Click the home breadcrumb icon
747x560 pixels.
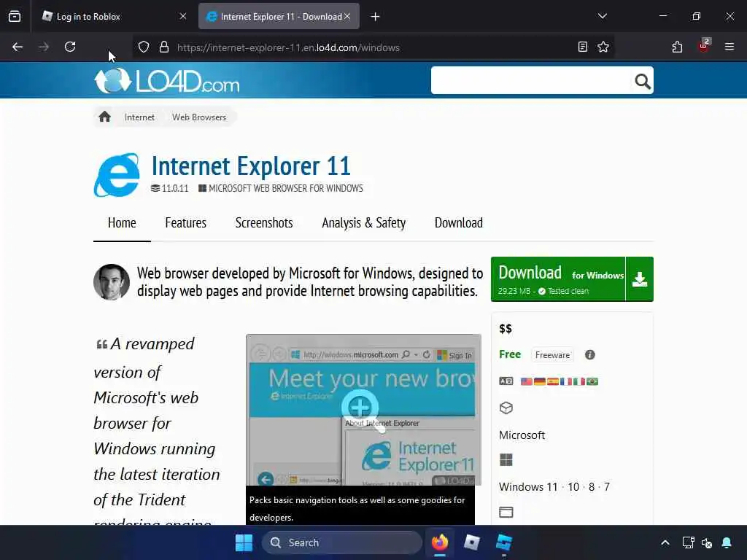pyautogui.click(x=105, y=117)
